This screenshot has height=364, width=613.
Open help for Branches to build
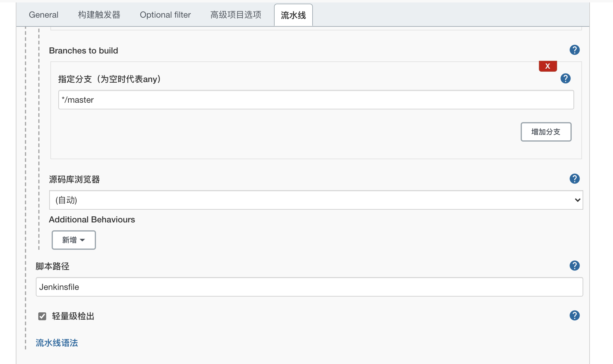tap(574, 50)
